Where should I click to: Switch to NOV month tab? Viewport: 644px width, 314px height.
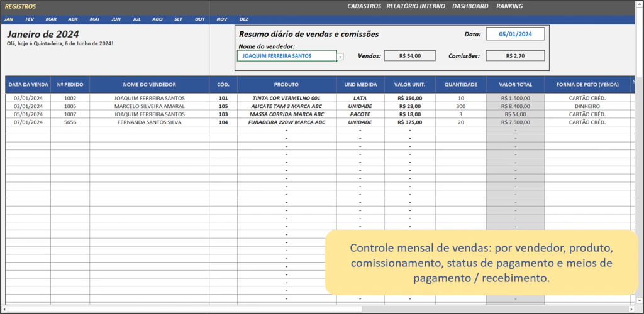(x=222, y=19)
